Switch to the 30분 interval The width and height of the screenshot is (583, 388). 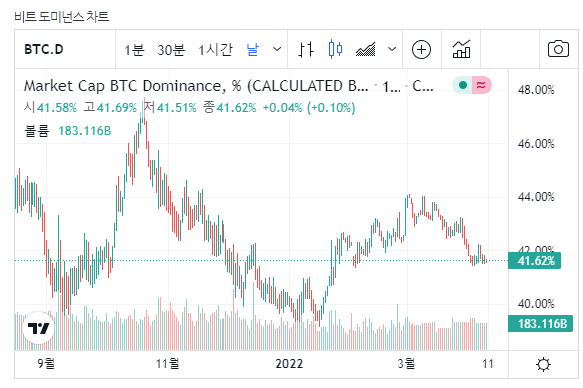click(171, 49)
